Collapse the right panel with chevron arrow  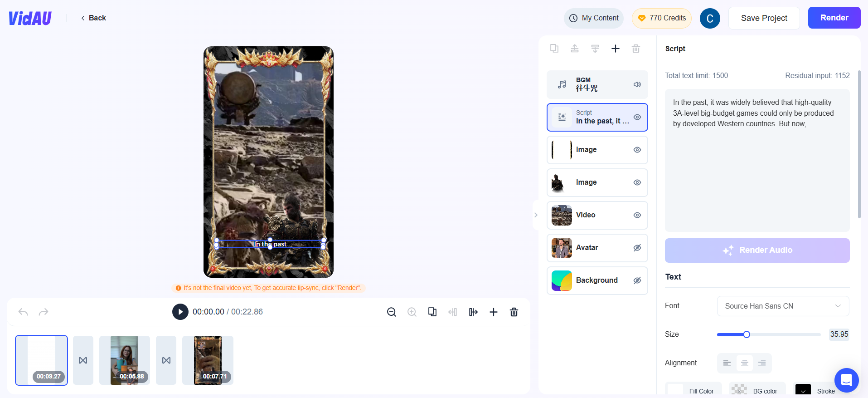point(536,215)
